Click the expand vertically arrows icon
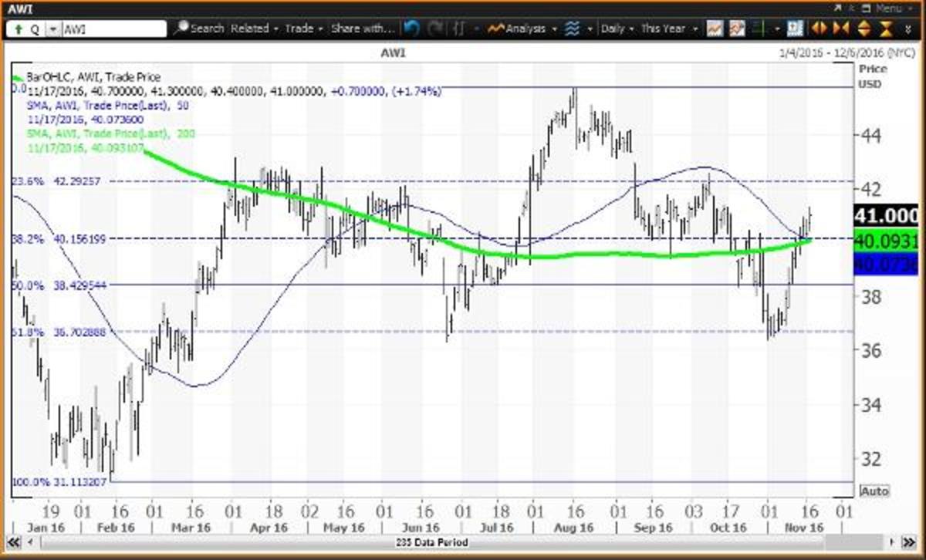This screenshot has height=560, width=926. coord(863,29)
